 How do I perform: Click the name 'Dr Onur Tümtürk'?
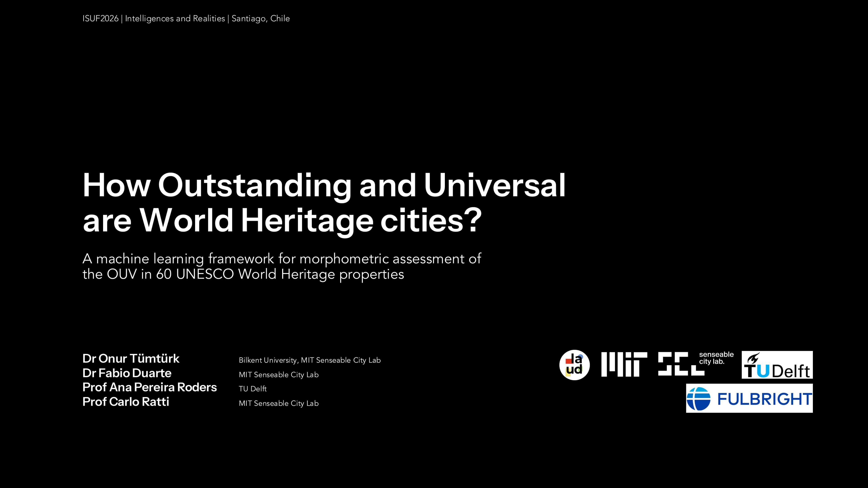(131, 359)
